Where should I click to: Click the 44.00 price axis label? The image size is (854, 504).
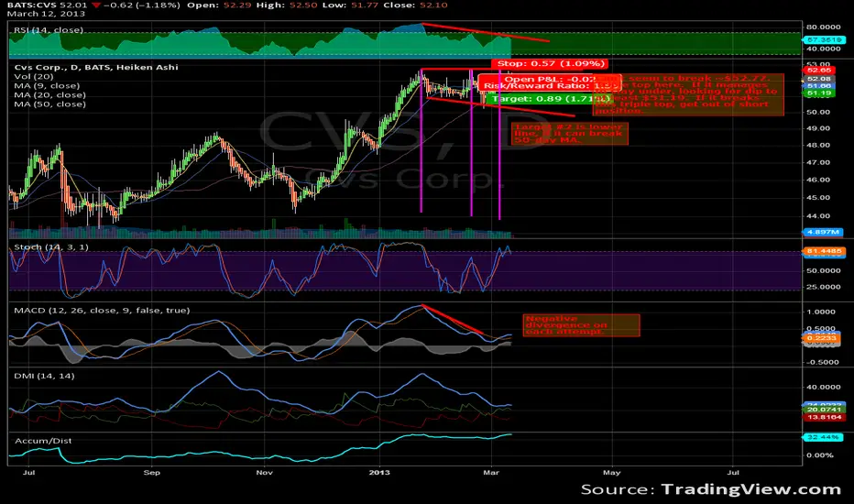[819, 215]
